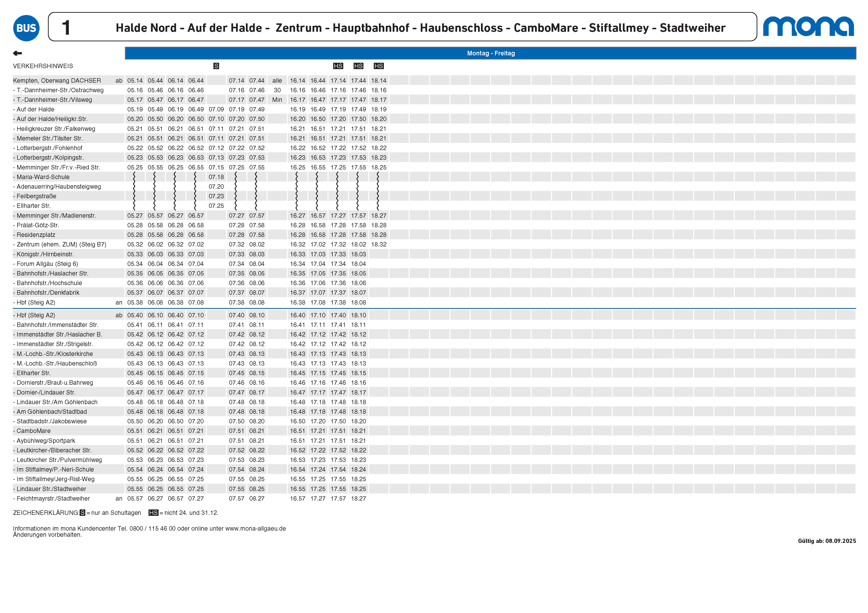This screenshot has height=613, width=868.
Task: Click the Montag - Freitag header bar
Action: [x=490, y=53]
